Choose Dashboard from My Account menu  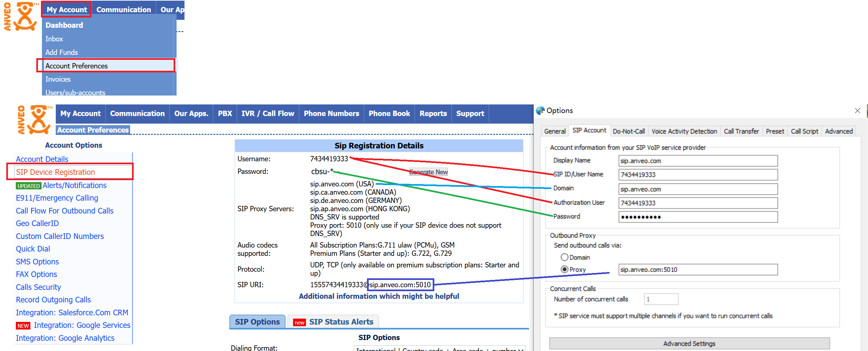coord(64,25)
